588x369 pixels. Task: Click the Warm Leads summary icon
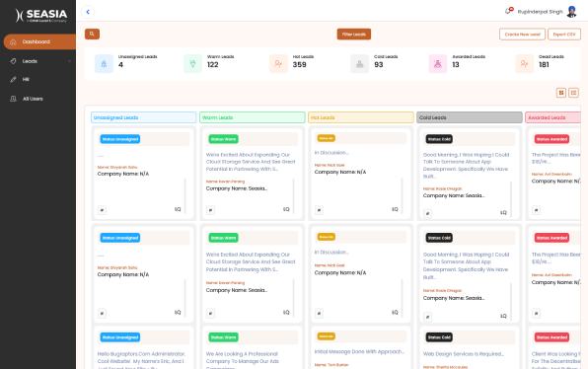pyautogui.click(x=192, y=64)
